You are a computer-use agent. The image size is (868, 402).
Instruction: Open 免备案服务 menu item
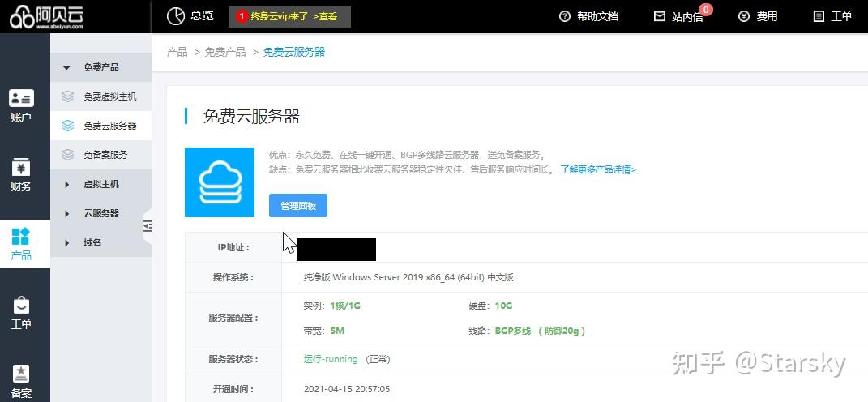[x=100, y=155]
